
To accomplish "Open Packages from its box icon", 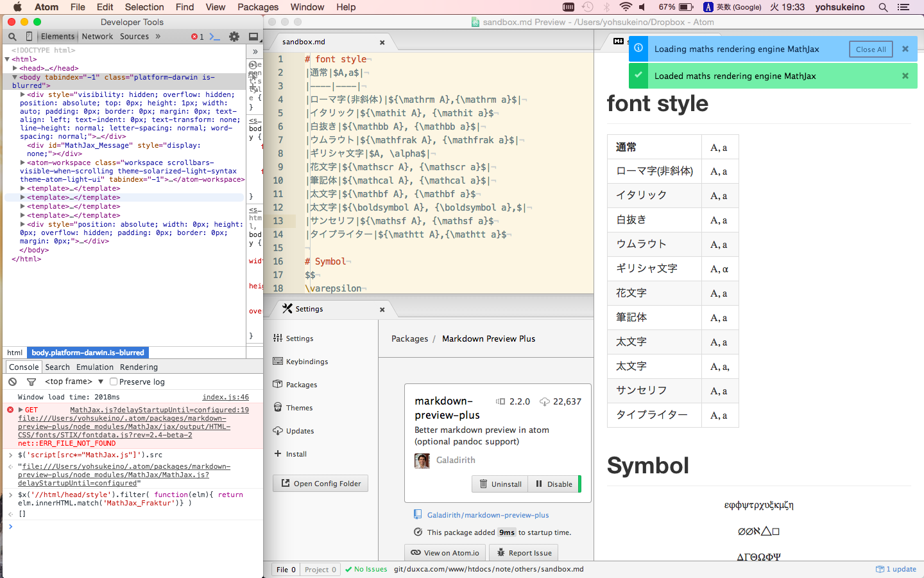I will pyautogui.click(x=278, y=384).
